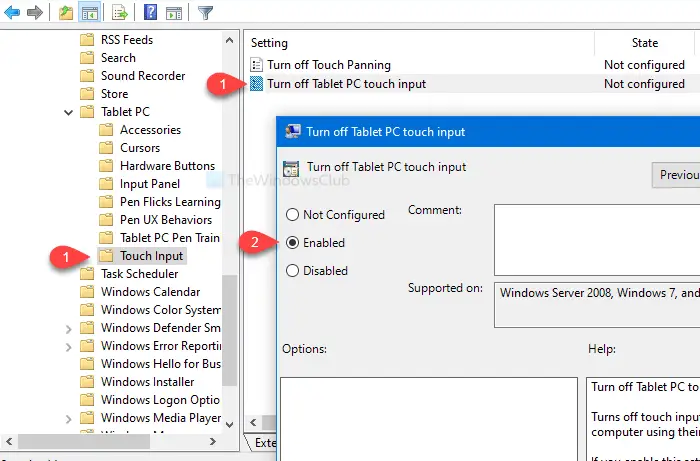Click the Search folder icon
The image size is (700, 461).
pos(87,58)
